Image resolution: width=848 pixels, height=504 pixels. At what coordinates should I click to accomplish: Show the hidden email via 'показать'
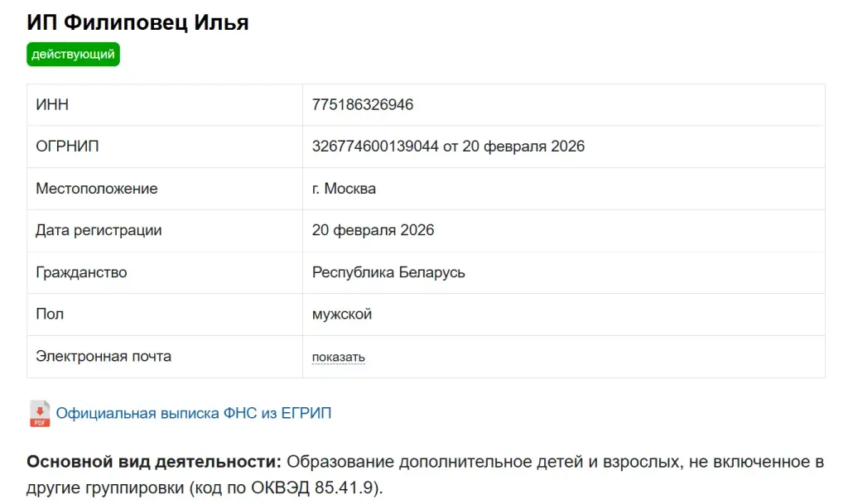[339, 357]
